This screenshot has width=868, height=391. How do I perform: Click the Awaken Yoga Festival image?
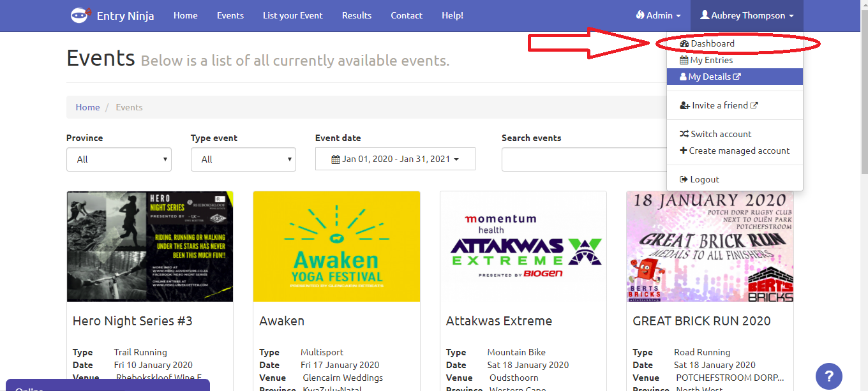(x=336, y=246)
